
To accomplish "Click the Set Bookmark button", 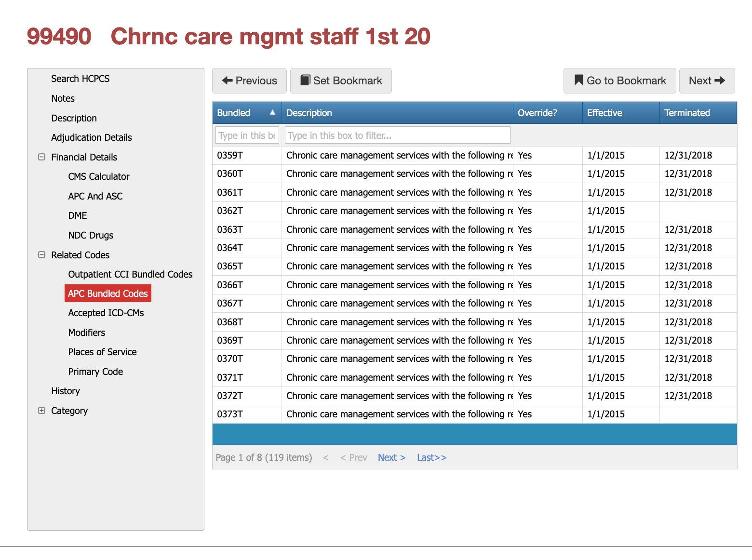I will tap(341, 80).
